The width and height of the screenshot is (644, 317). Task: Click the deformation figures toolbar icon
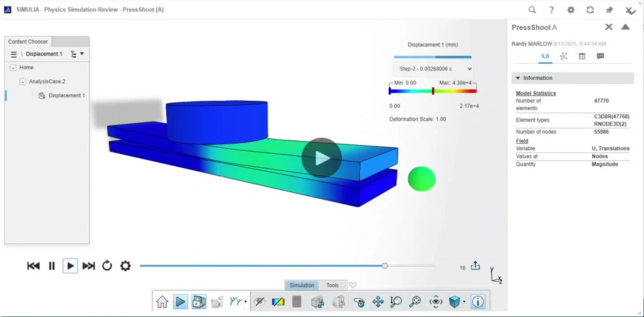[x=236, y=302]
